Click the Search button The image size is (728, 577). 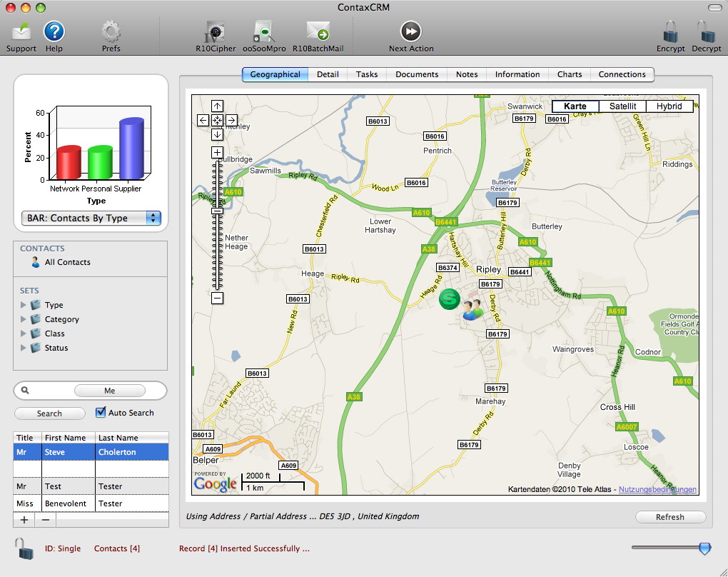50,413
